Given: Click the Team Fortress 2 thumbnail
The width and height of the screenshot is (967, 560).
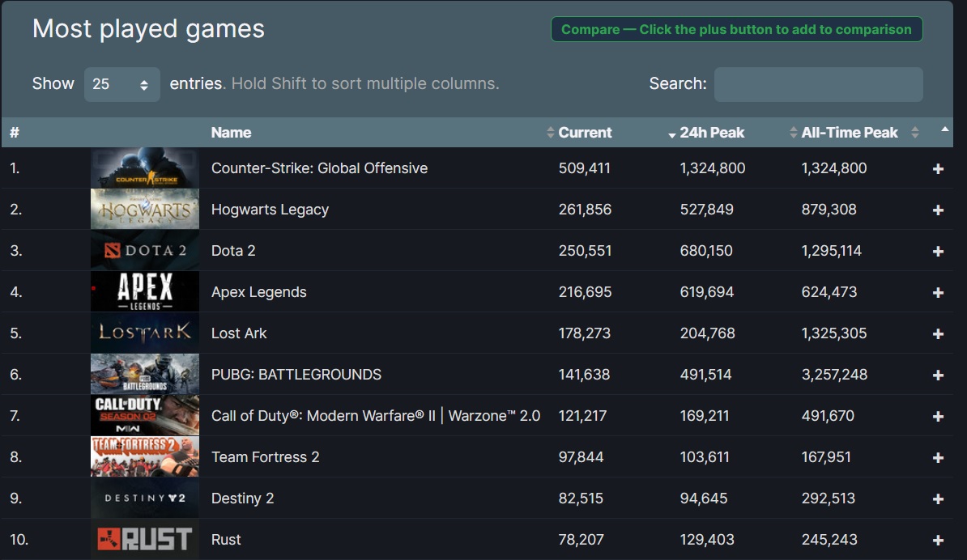Looking at the screenshot, I should pos(145,456).
